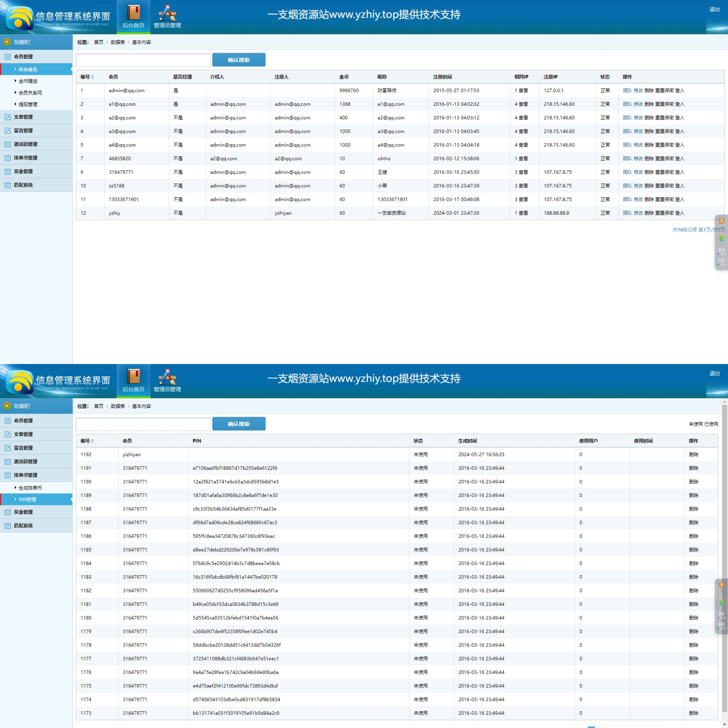728x728 pixels.
Task: Select PIN管理 submenu item
Action: click(x=36, y=500)
